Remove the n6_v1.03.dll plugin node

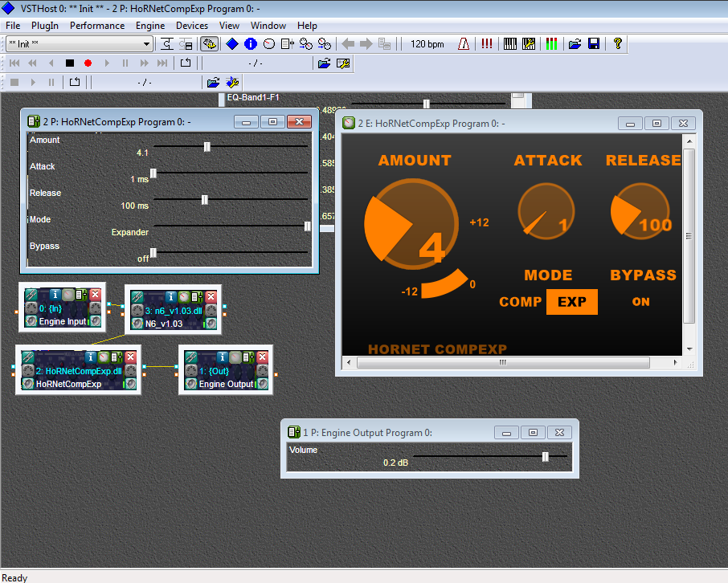tap(211, 296)
